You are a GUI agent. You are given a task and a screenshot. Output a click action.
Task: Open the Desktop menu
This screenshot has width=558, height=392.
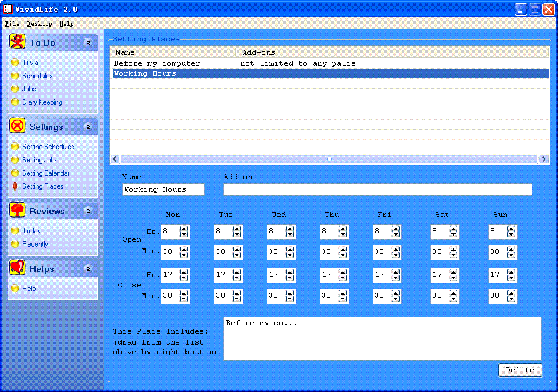click(40, 24)
